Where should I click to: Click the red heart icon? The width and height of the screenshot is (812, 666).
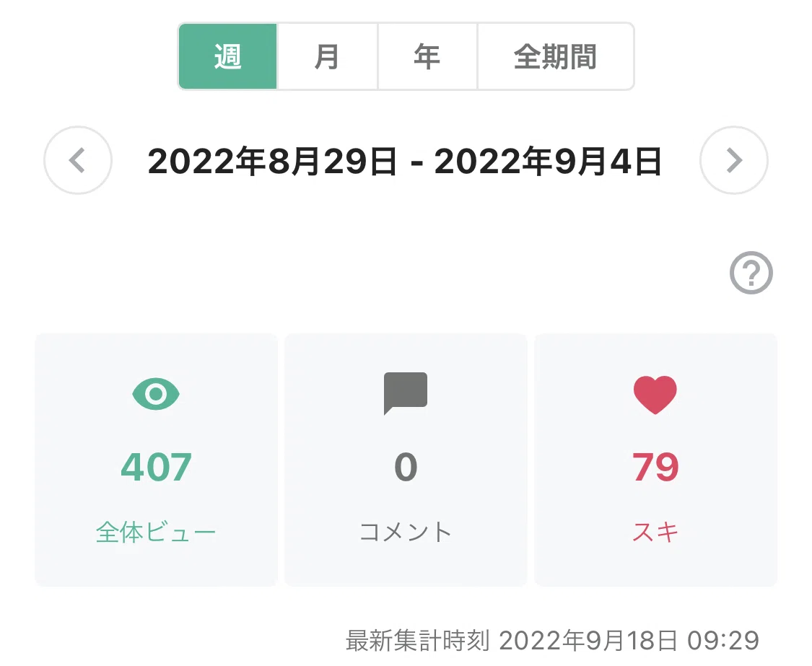tap(655, 395)
